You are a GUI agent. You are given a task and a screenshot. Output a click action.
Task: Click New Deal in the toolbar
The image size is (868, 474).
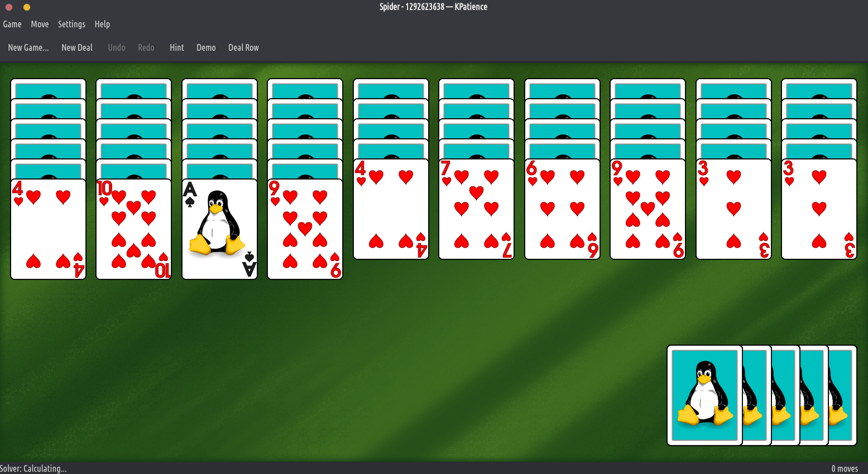77,47
